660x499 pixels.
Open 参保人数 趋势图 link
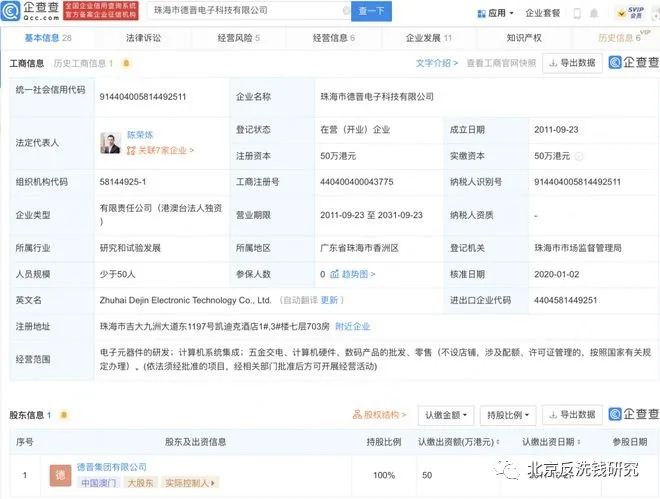[x=352, y=274]
